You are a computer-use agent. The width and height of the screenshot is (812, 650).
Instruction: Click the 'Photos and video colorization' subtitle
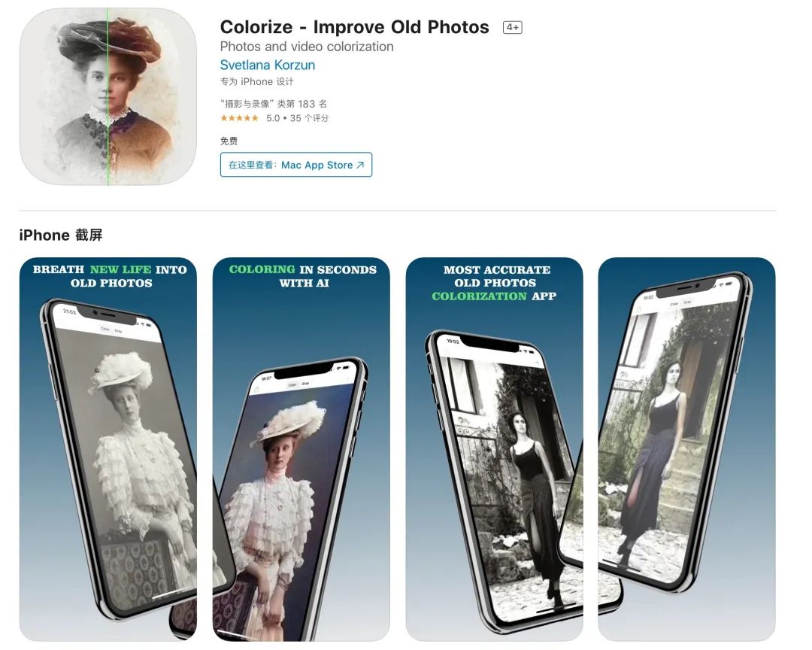[x=307, y=47]
